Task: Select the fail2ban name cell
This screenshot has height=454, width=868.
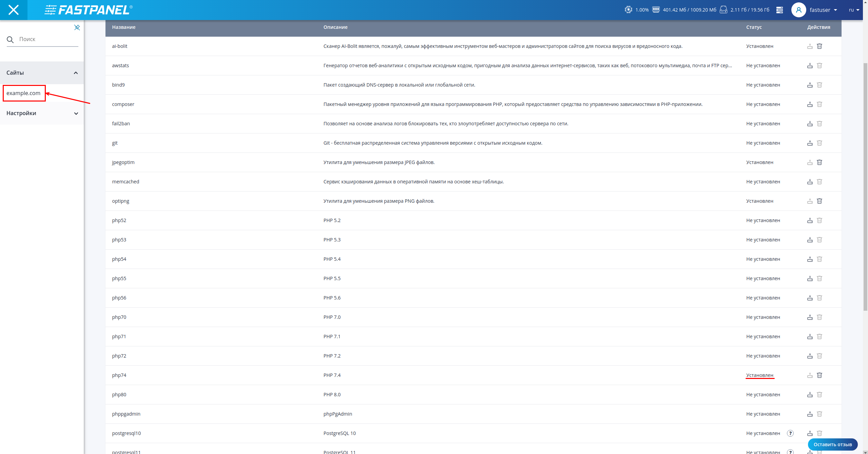Action: coord(121,124)
